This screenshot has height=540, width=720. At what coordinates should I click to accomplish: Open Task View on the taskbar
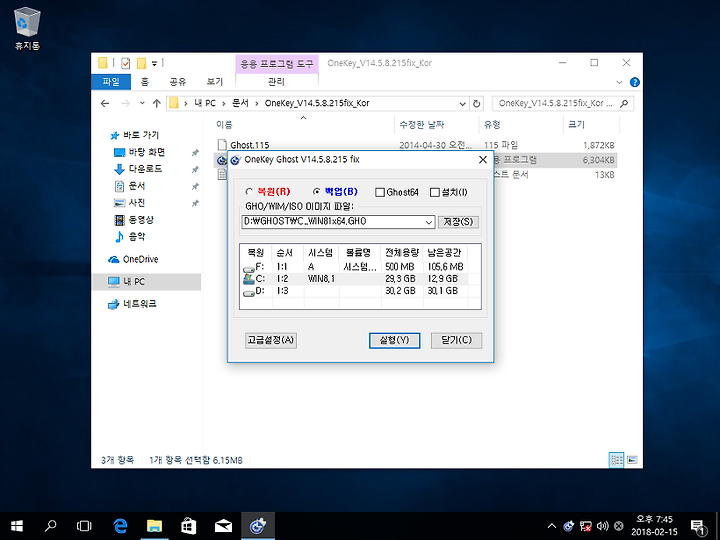84,526
